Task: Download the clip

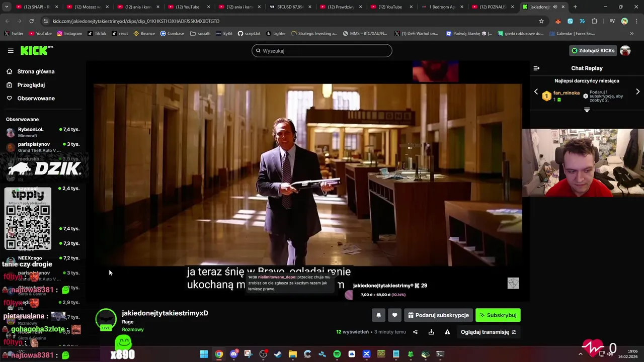Action: (x=431, y=332)
